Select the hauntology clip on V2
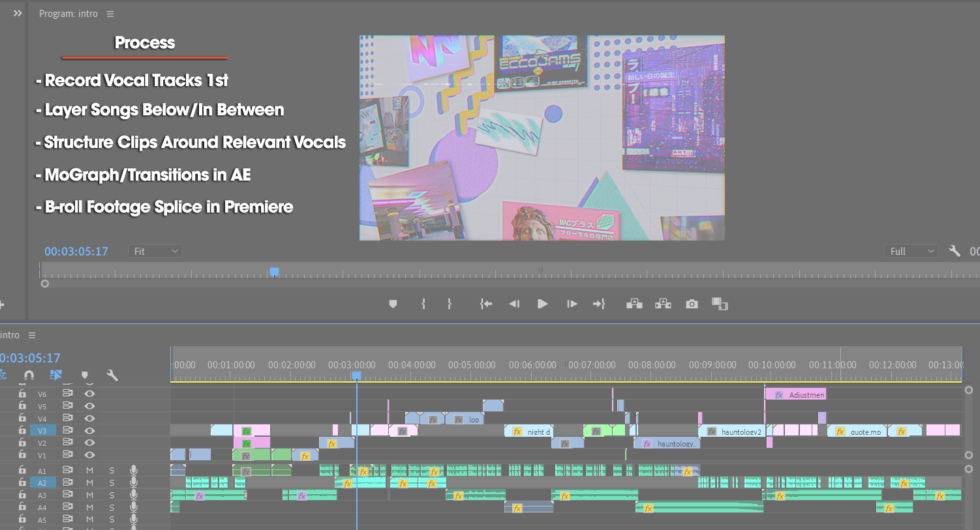This screenshot has width=980, height=530. [x=667, y=443]
